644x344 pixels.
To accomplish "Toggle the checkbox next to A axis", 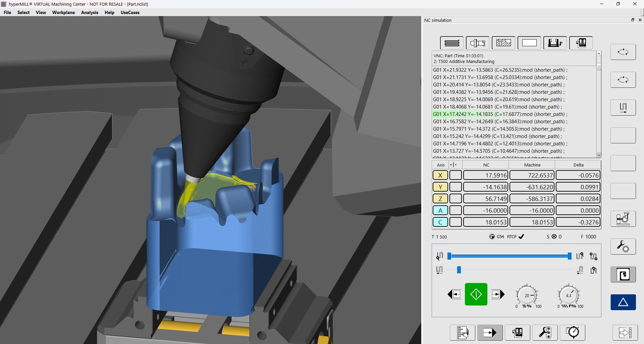I will (x=455, y=211).
